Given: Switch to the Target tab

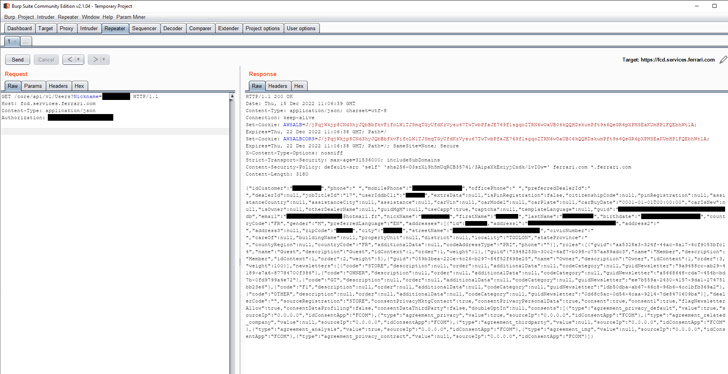Looking at the screenshot, I should 46,28.
